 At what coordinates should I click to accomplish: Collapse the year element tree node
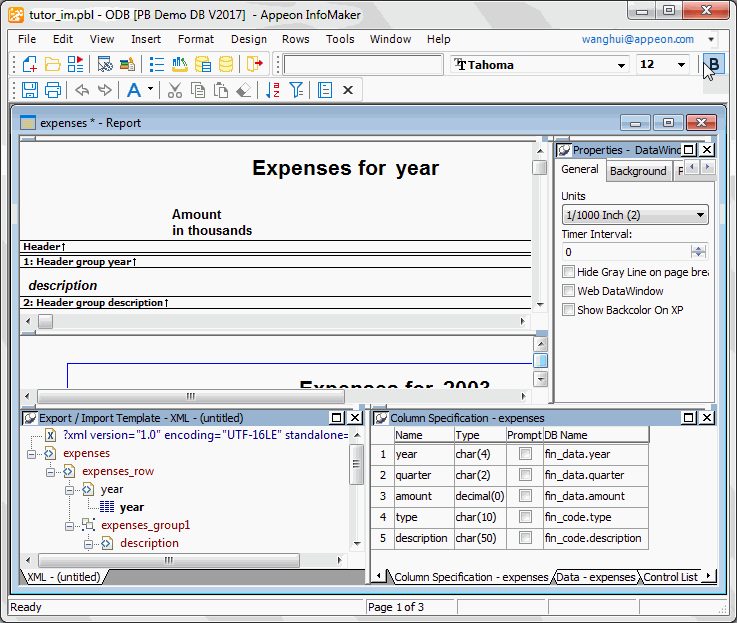point(69,490)
